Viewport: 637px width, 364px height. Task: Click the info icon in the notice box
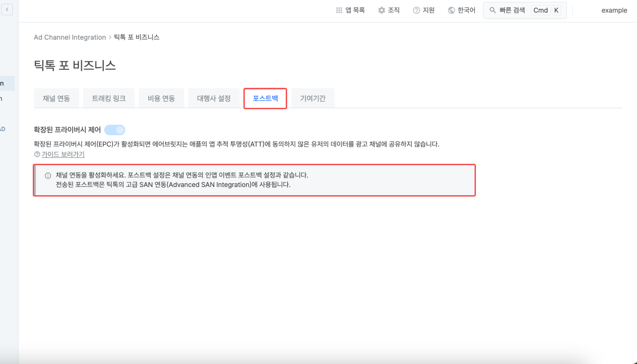[48, 176]
